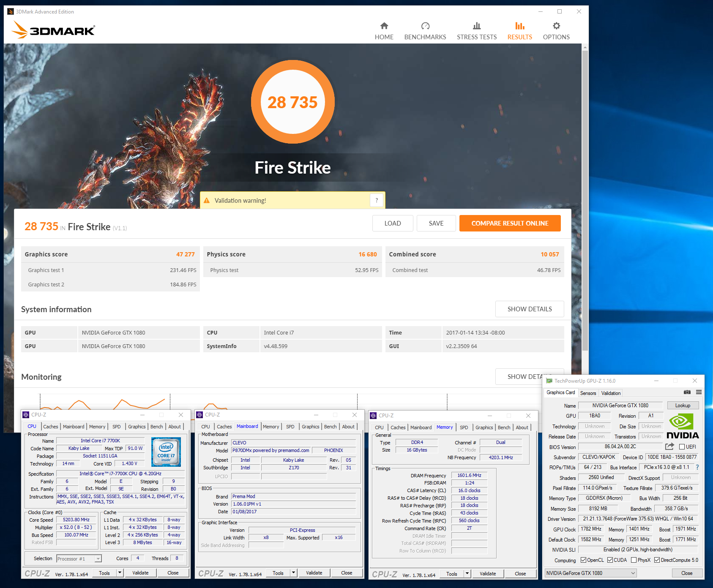Click the SystemInfo value v4.48.599
The image size is (713, 588).
click(276, 346)
